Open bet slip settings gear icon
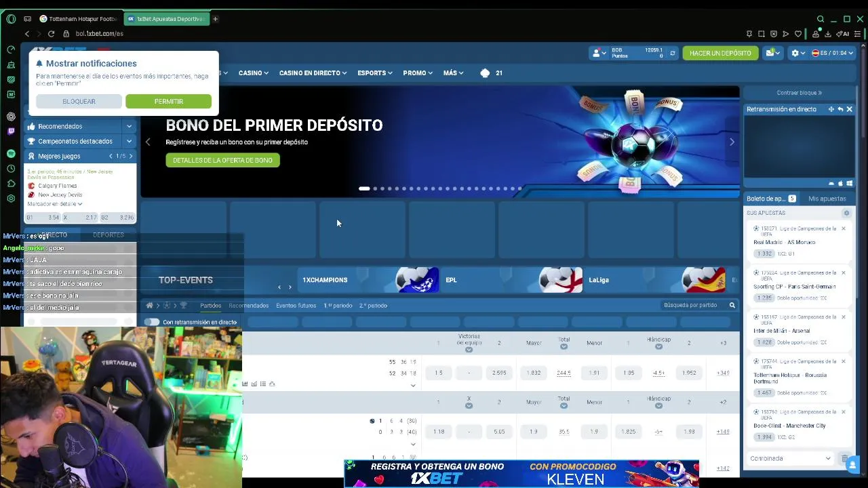This screenshot has width=868, height=488. point(846,213)
